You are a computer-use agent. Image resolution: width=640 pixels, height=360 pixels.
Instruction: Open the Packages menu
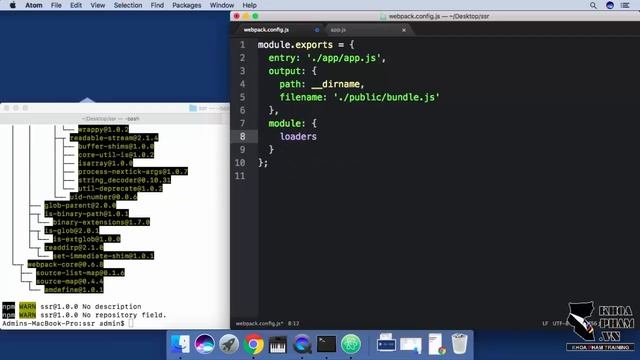click(187, 5)
